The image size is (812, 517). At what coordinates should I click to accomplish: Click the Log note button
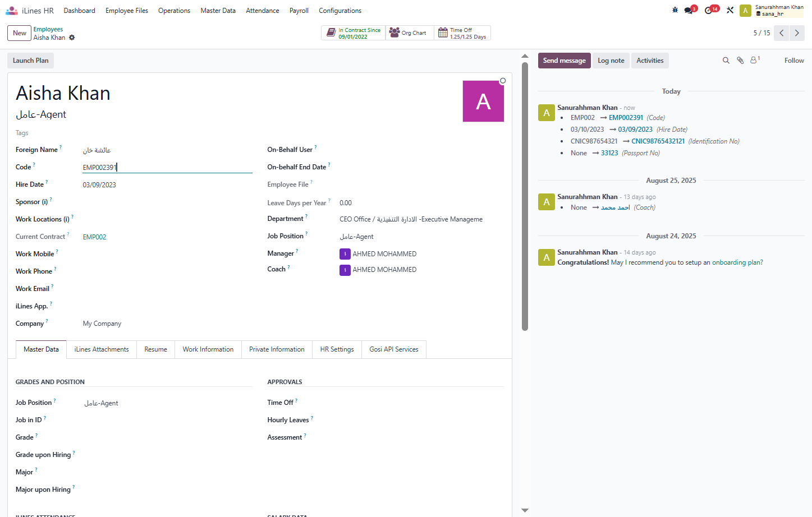click(x=611, y=61)
